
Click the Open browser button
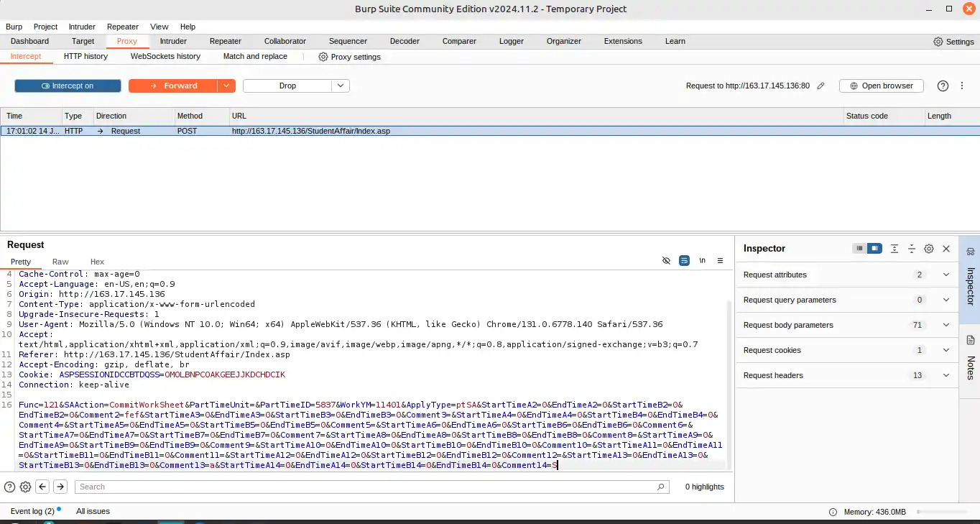point(882,86)
